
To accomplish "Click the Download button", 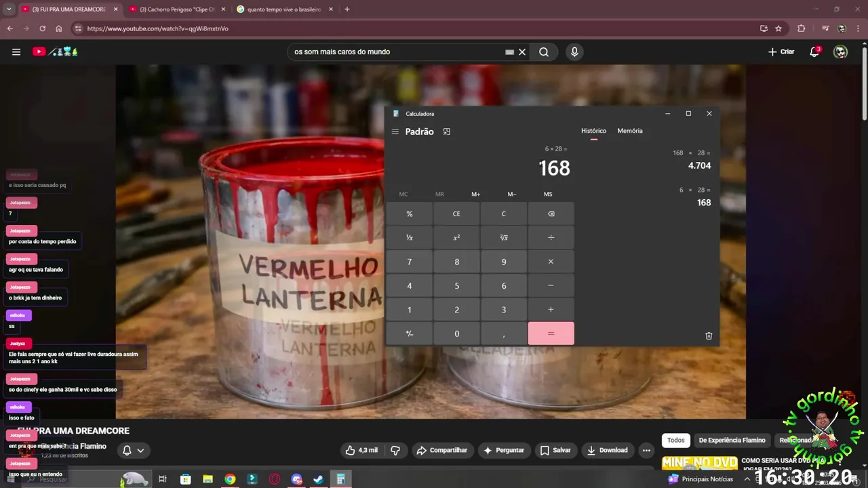I will tap(607, 450).
